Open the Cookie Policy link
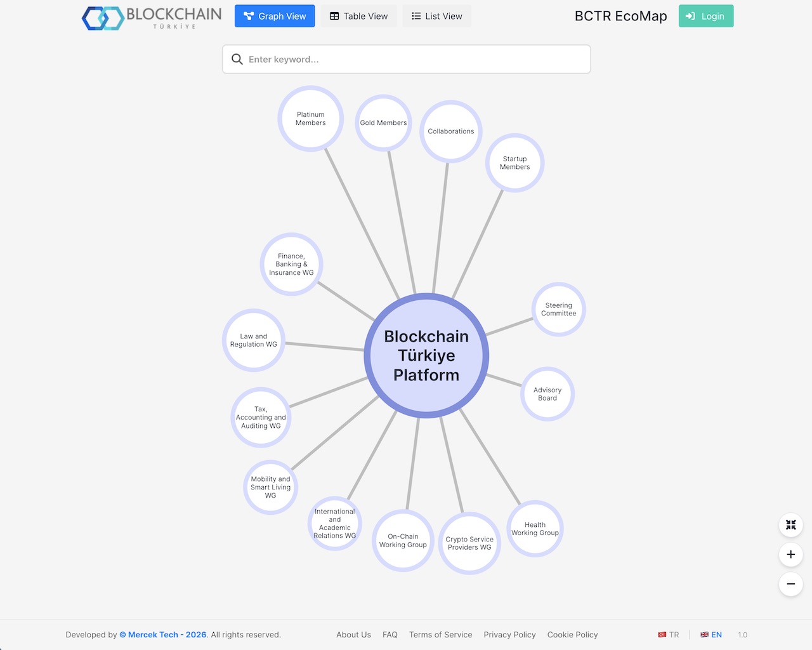The image size is (812, 650). click(x=573, y=635)
